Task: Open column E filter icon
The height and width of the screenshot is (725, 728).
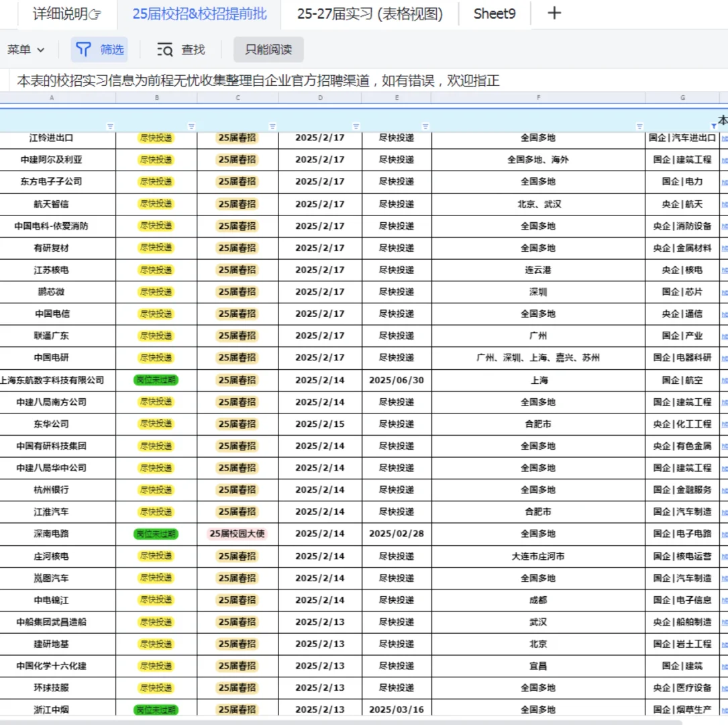Action: pyautogui.click(x=425, y=126)
